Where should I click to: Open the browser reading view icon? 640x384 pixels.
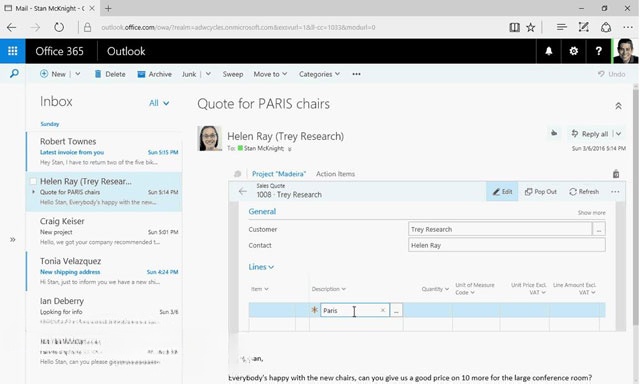coord(514,27)
